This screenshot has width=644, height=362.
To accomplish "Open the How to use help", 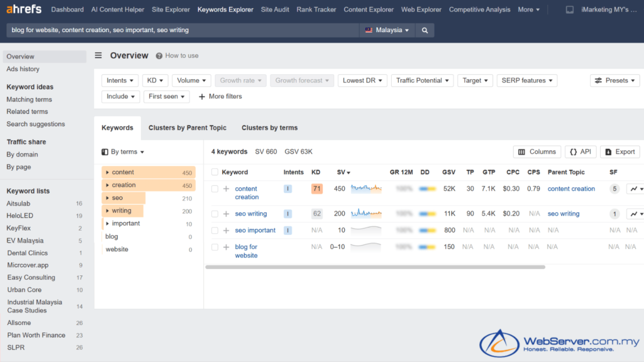I will coord(177,56).
